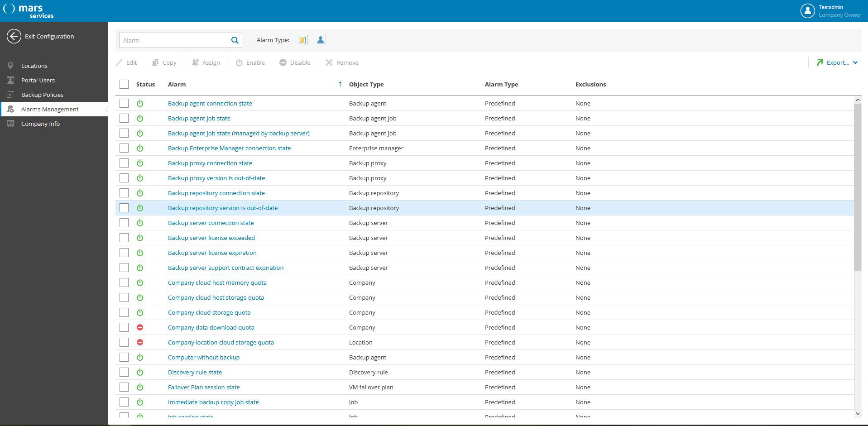The width and height of the screenshot is (868, 426).
Task: Tick the select-all checkbox in table header
Action: (x=124, y=84)
